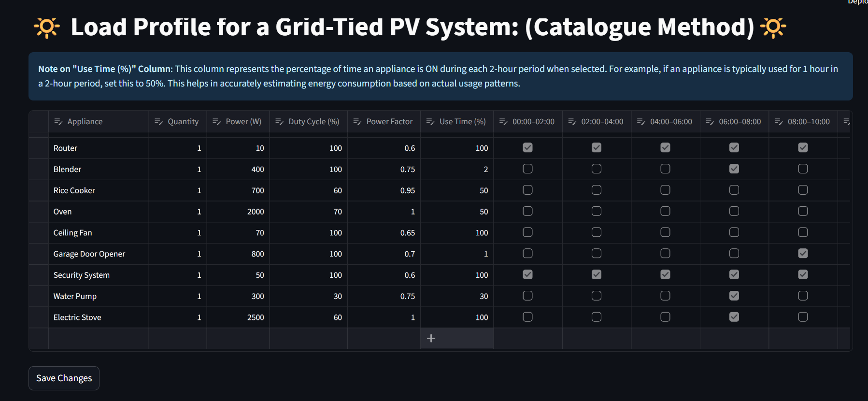Enable Rice Cooker for 06:00–08:00
This screenshot has width=868, height=401.
pos(734,190)
